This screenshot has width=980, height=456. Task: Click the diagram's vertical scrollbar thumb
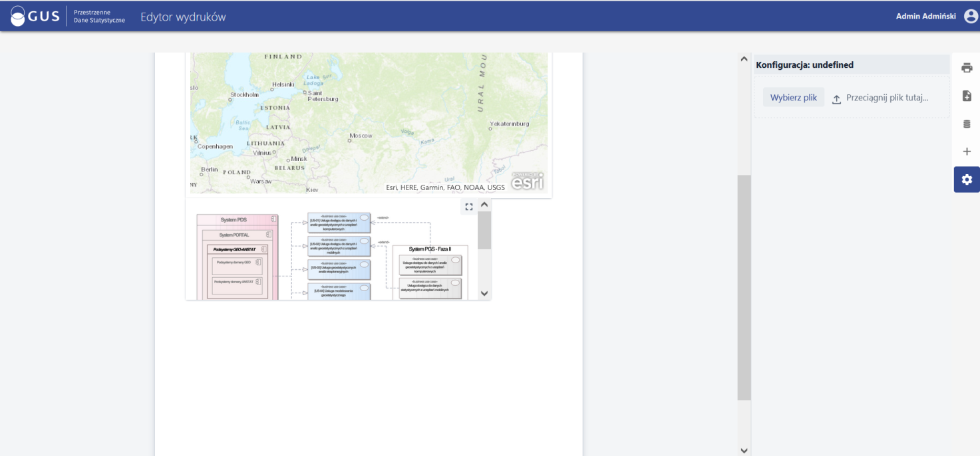pos(484,231)
